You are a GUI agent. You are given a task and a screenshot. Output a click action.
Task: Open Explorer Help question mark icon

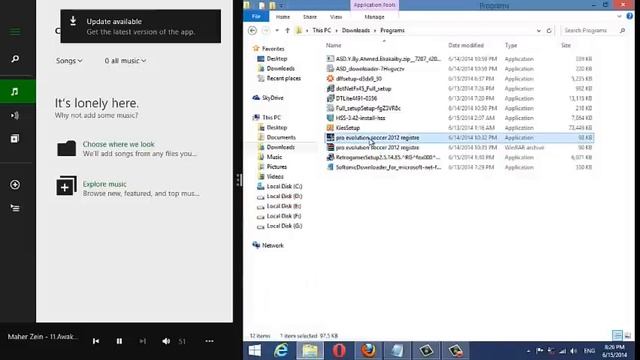tap(630, 16)
